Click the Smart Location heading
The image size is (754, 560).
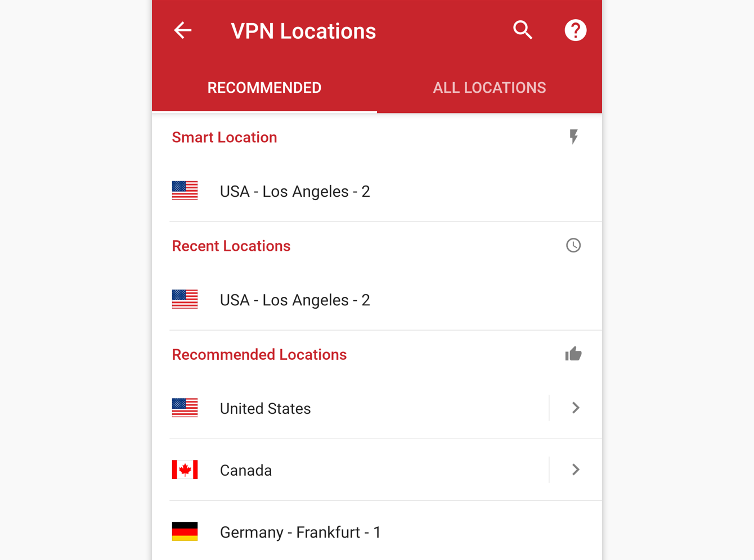[225, 137]
